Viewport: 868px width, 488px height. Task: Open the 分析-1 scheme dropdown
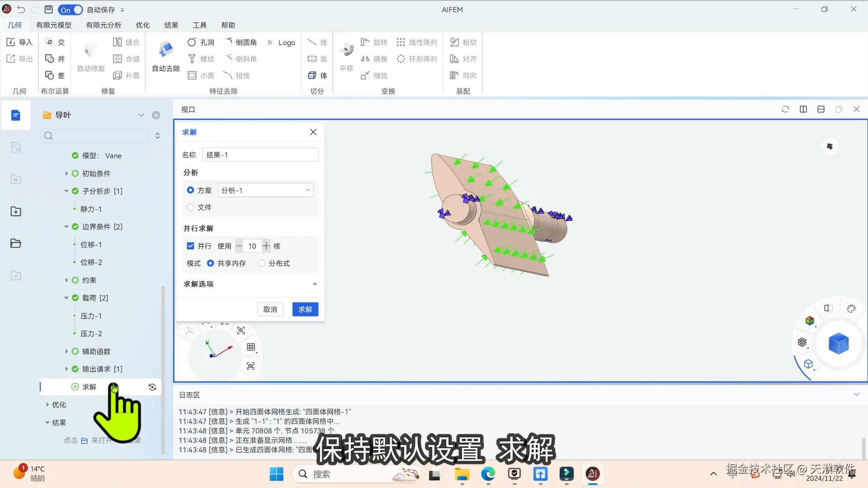click(265, 190)
